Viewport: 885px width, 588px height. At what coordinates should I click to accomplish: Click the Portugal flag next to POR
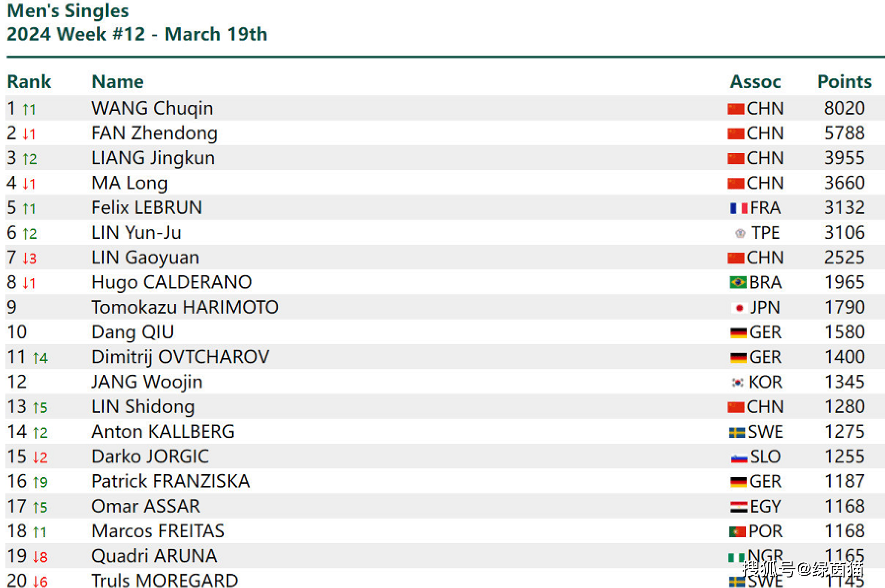(x=737, y=532)
